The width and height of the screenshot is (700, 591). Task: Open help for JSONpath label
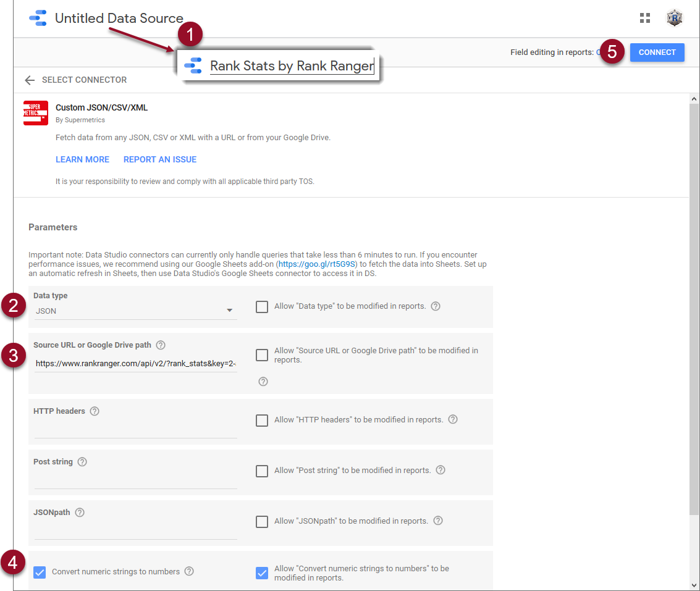pos(80,513)
